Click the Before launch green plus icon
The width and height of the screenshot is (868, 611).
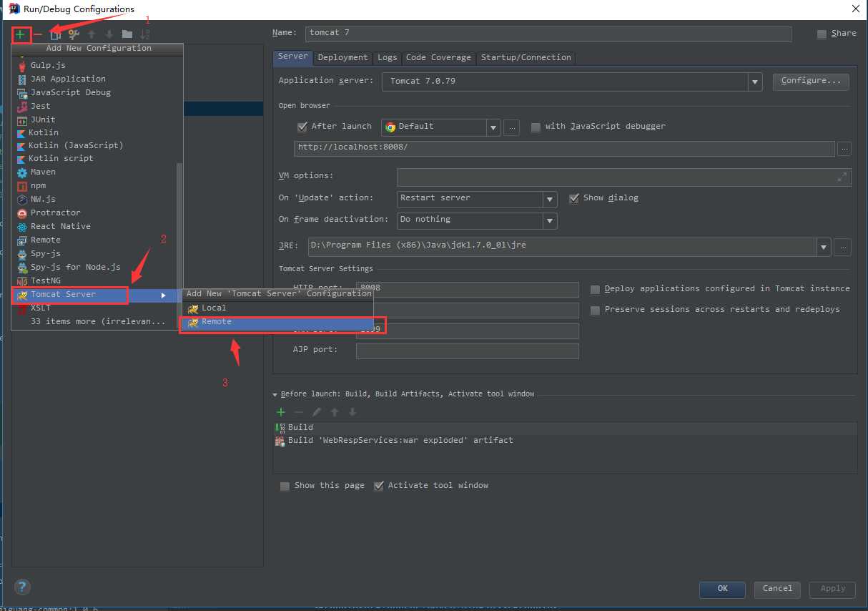pos(281,412)
